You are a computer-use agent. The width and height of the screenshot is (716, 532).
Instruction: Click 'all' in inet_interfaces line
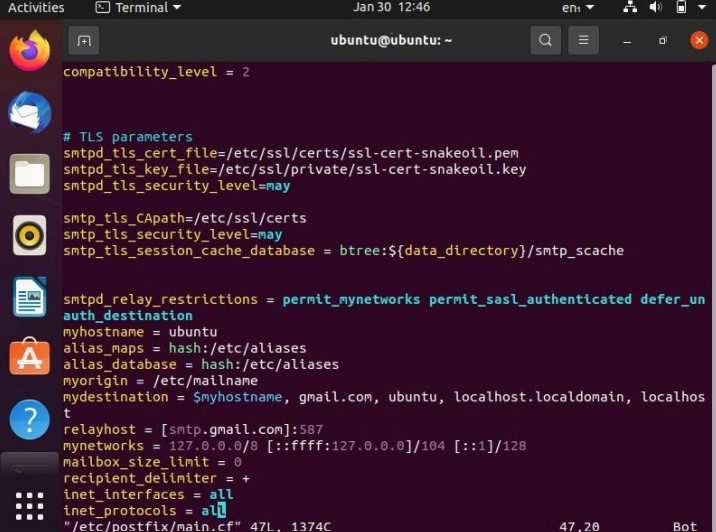[x=221, y=495]
